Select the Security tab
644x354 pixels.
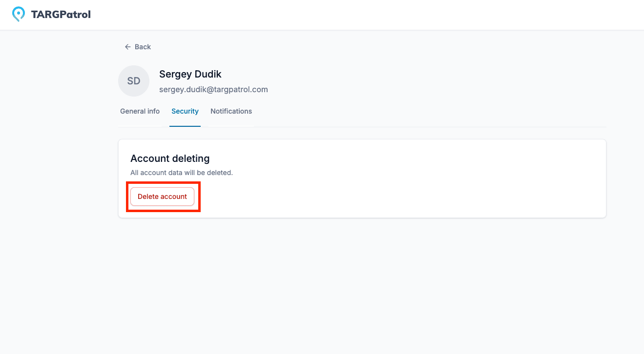[185, 111]
